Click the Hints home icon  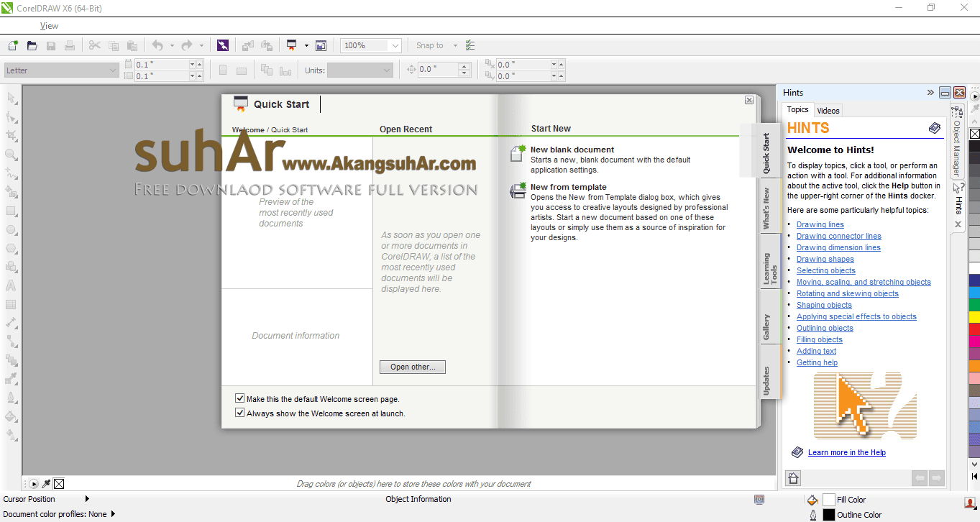[793, 478]
